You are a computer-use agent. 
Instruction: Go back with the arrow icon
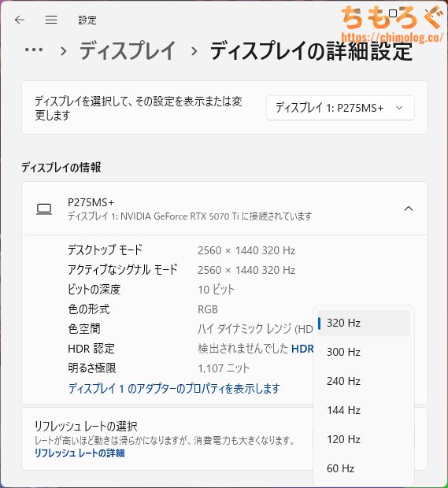pyautogui.click(x=20, y=20)
